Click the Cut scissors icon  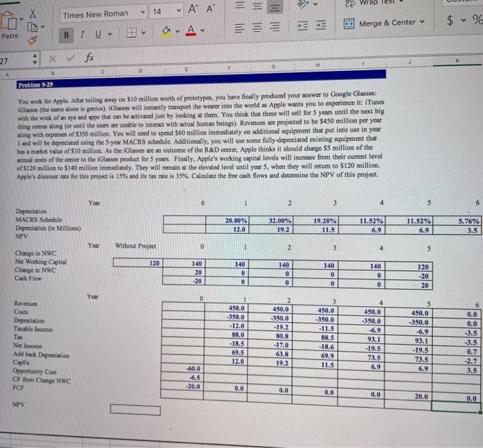(32, 13)
